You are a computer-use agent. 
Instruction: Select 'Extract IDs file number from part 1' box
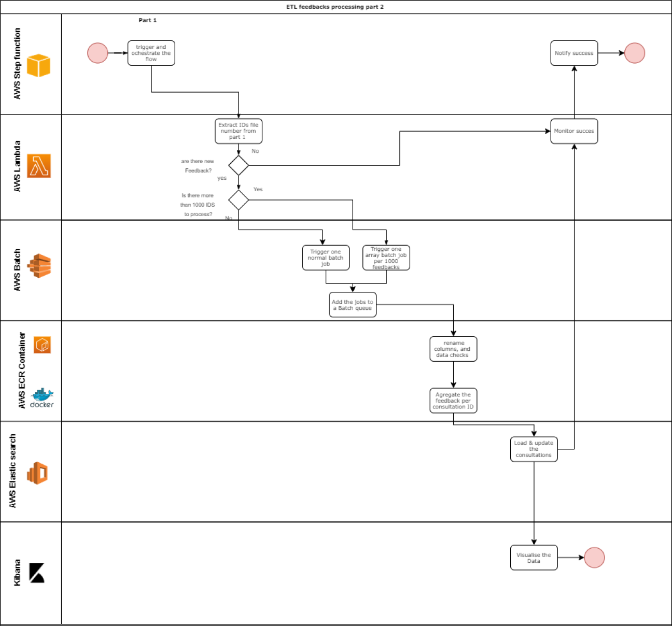(x=239, y=131)
